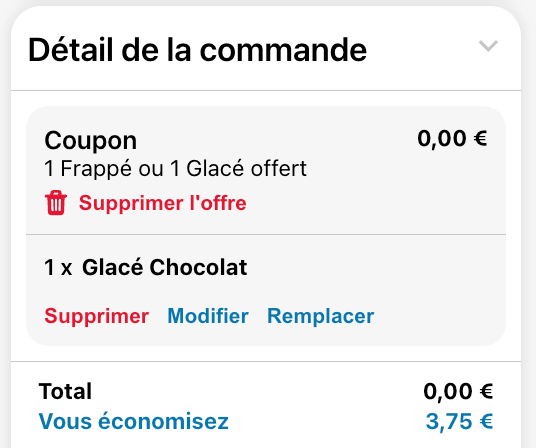The image size is (536, 448).
Task: Tap the Supprimer l'offre link
Action: [x=162, y=203]
